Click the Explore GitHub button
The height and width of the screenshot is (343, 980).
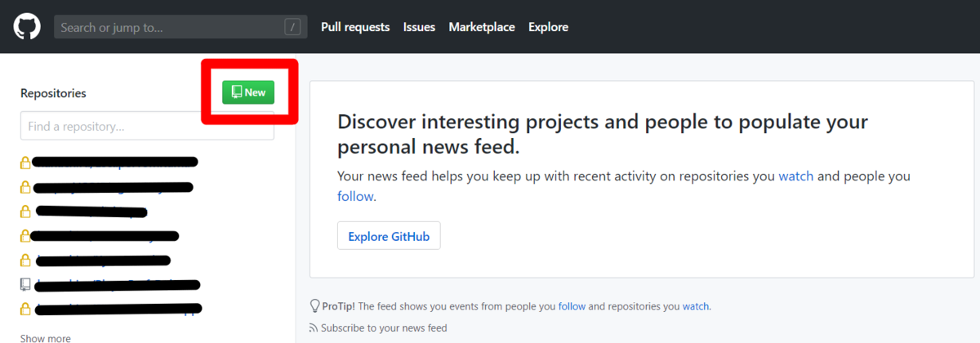[389, 236]
